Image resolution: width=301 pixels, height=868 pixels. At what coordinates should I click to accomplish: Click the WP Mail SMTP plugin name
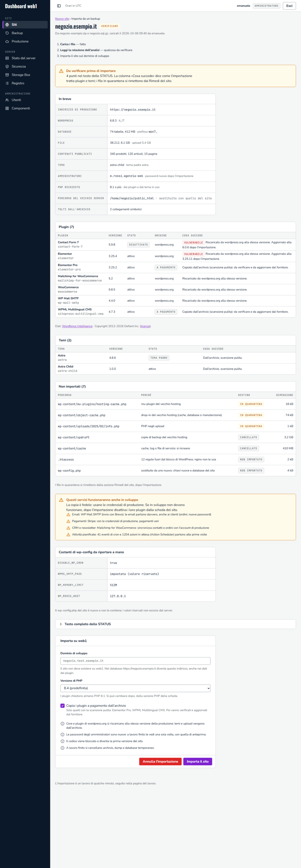coord(68,298)
